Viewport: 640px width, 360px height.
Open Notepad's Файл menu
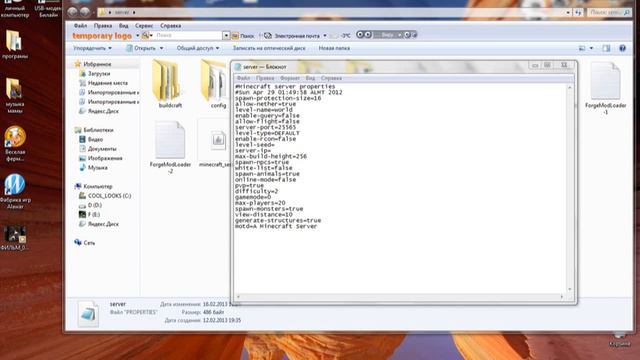243,78
